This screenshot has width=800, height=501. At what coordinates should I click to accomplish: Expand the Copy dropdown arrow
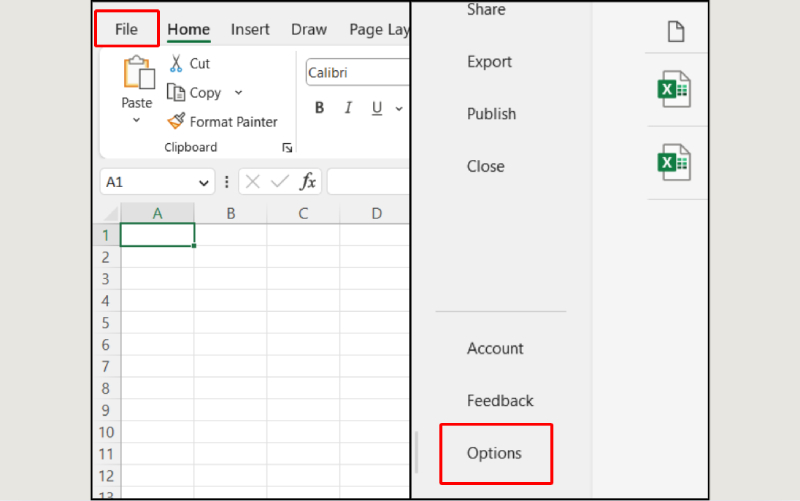click(238, 93)
